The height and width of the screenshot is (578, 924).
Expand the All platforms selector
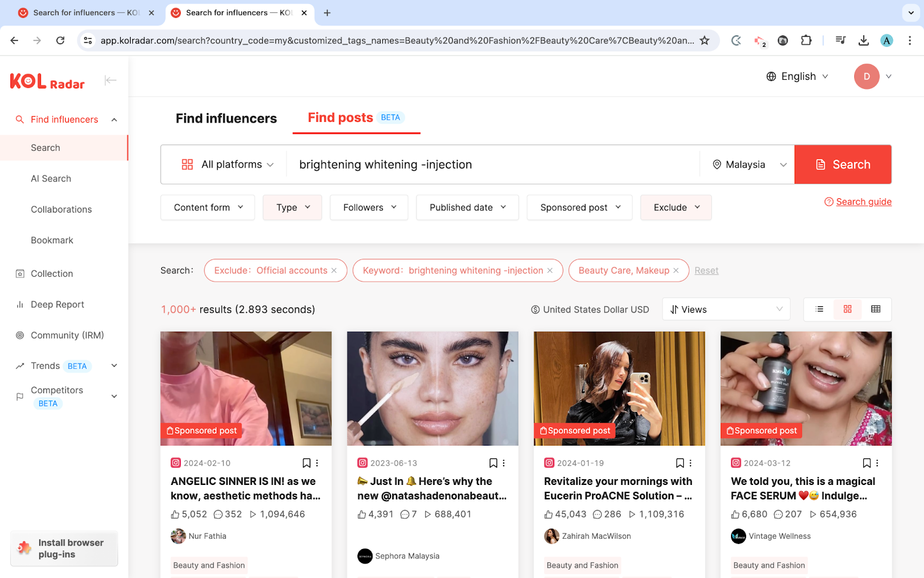point(228,165)
